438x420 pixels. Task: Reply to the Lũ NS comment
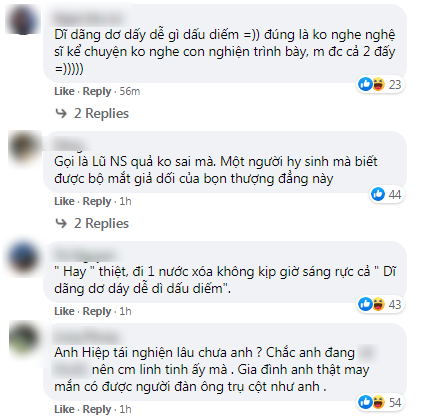97,201
